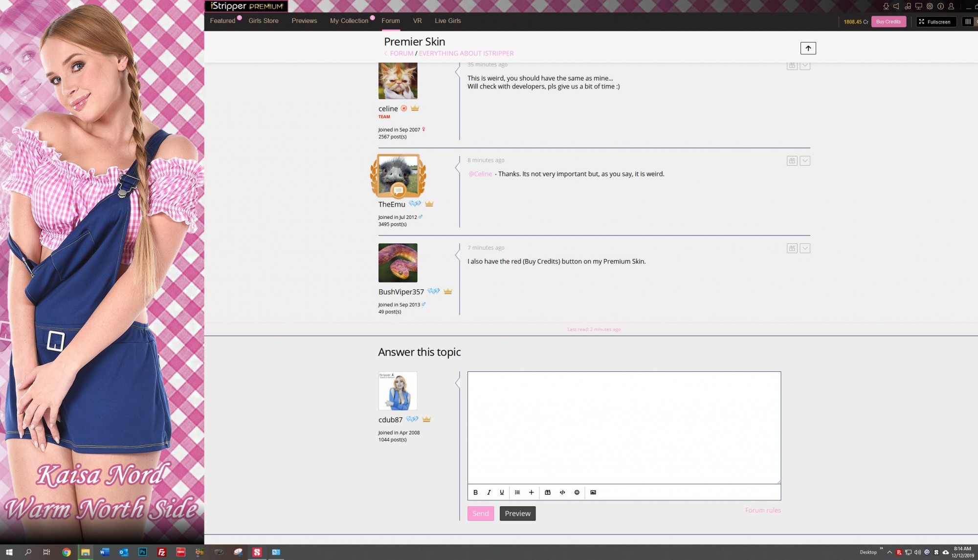Viewport: 978px width, 560px height.
Task: Apply underline formatting in reply editor
Action: coord(502,492)
